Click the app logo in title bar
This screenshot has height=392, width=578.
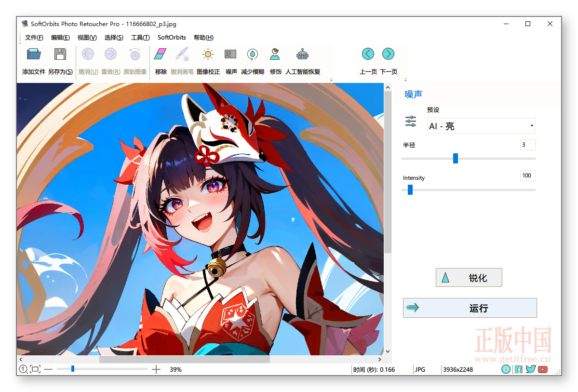coord(25,24)
